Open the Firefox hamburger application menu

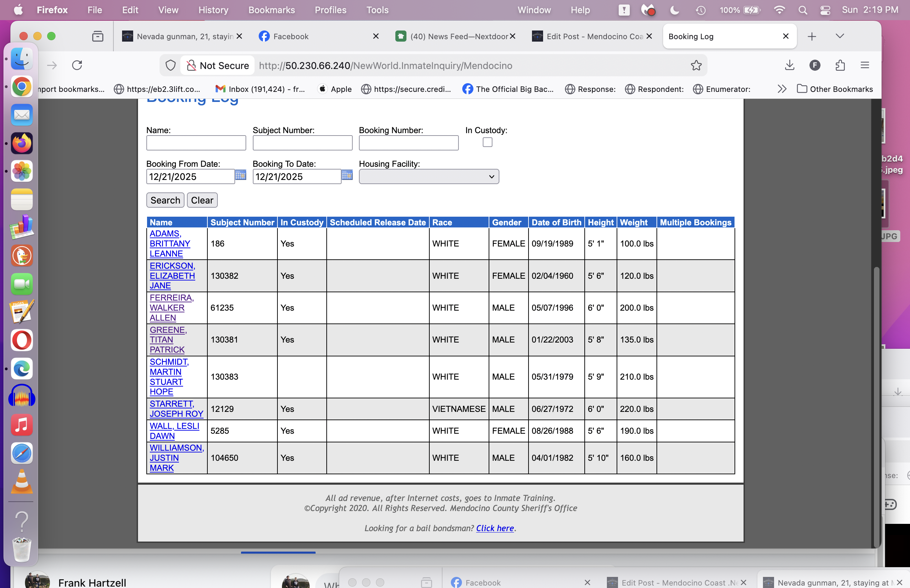pos(865,66)
